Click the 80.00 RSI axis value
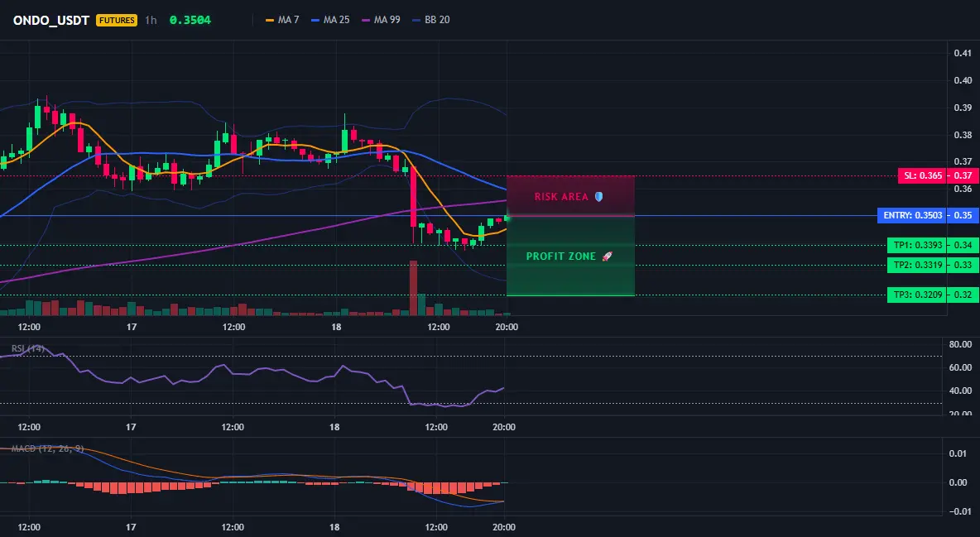The height and width of the screenshot is (537, 980). tap(960, 344)
